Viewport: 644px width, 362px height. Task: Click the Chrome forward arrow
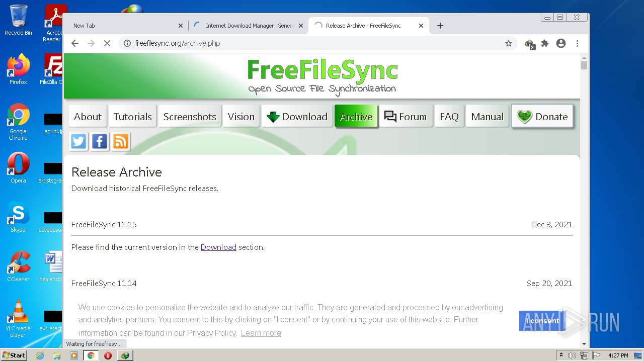[91, 43]
